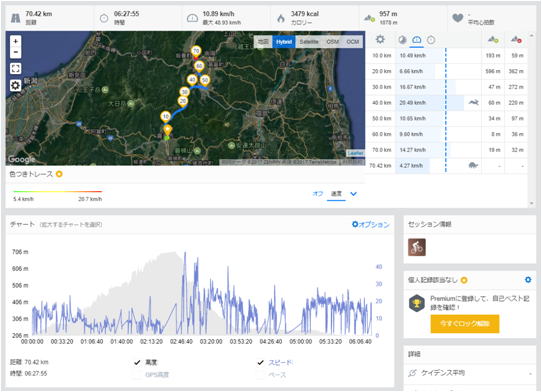Click the 06:27:55 duration value

coord(127,14)
